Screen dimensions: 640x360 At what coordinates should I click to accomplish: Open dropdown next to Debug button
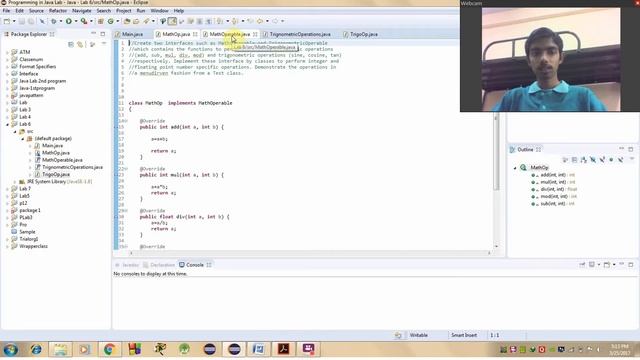click(61, 21)
